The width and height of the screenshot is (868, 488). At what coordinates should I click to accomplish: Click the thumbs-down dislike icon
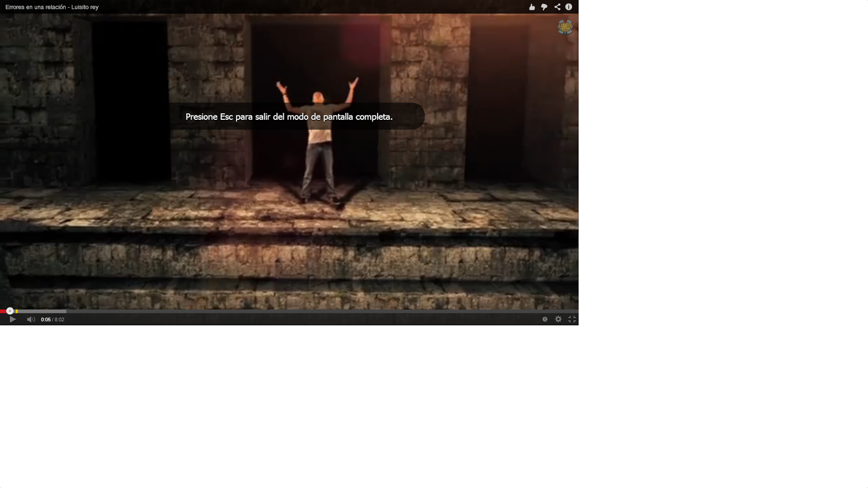pos(544,7)
